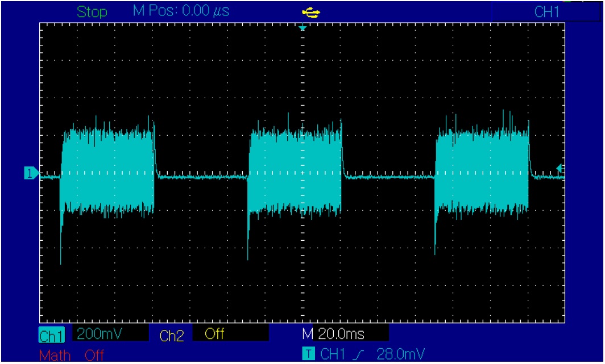Click the trigger level arrow on right edge

[559, 168]
